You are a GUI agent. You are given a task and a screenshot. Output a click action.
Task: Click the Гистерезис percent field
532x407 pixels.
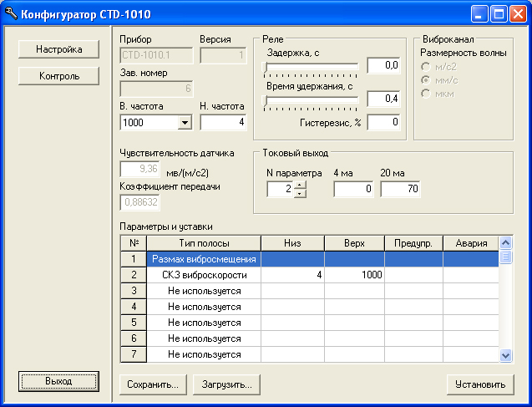(383, 123)
